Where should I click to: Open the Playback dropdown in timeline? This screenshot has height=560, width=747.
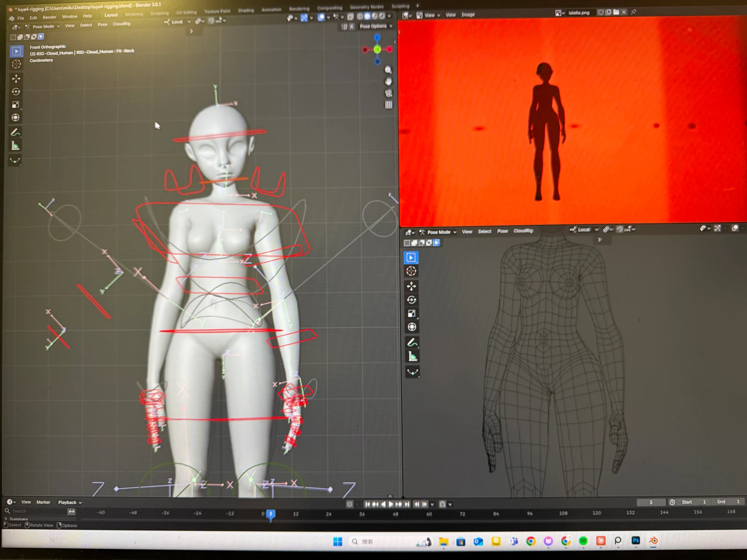(70, 503)
